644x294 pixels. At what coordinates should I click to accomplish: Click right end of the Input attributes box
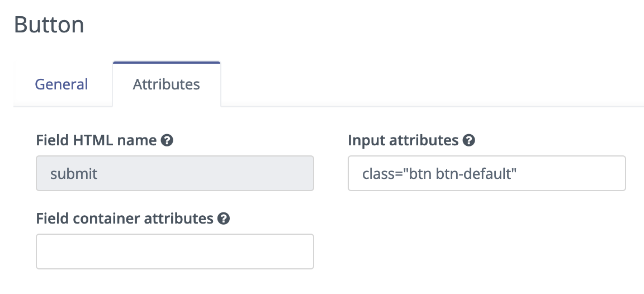pyautogui.click(x=616, y=173)
